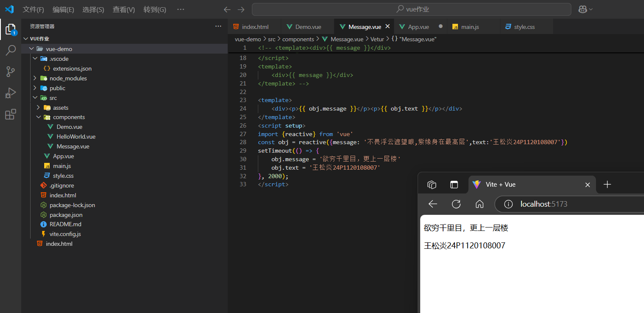The height and width of the screenshot is (313, 644).
Task: Click the src breadcrumb above the editor
Action: point(271,39)
